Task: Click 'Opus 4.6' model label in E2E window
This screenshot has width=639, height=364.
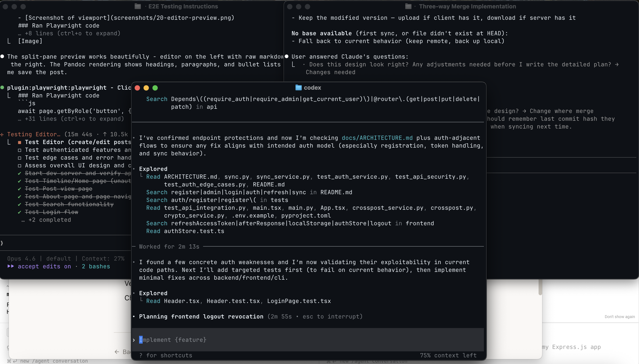Action: tap(21, 259)
